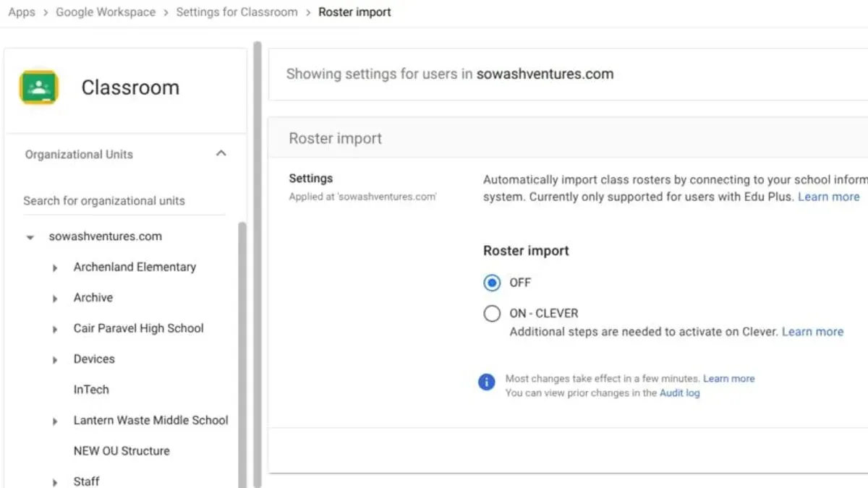The height and width of the screenshot is (488, 868).
Task: Click the Showing settings for users banner
Action: [x=568, y=74]
